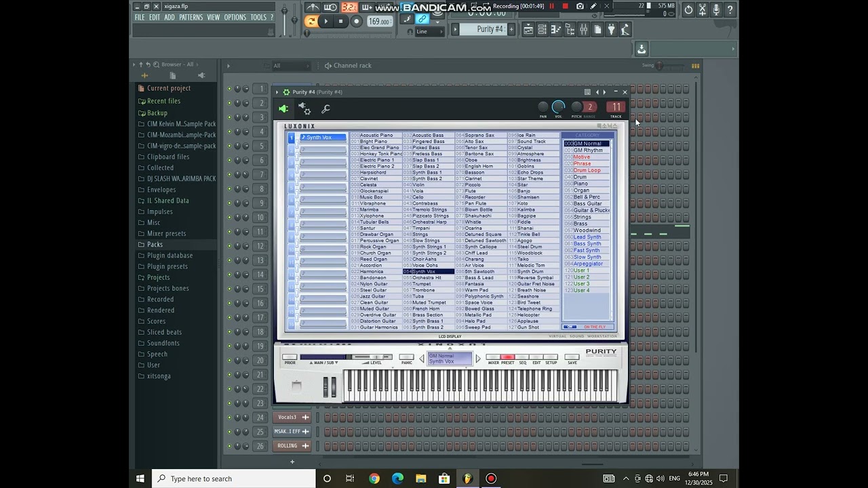Open the FILE menu
The height and width of the screenshot is (488, 868).
(x=140, y=18)
